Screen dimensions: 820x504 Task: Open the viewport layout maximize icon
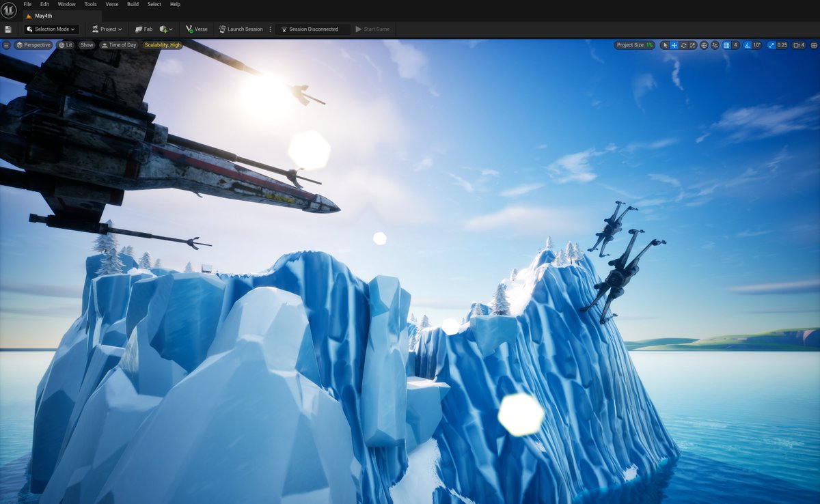[x=813, y=45]
